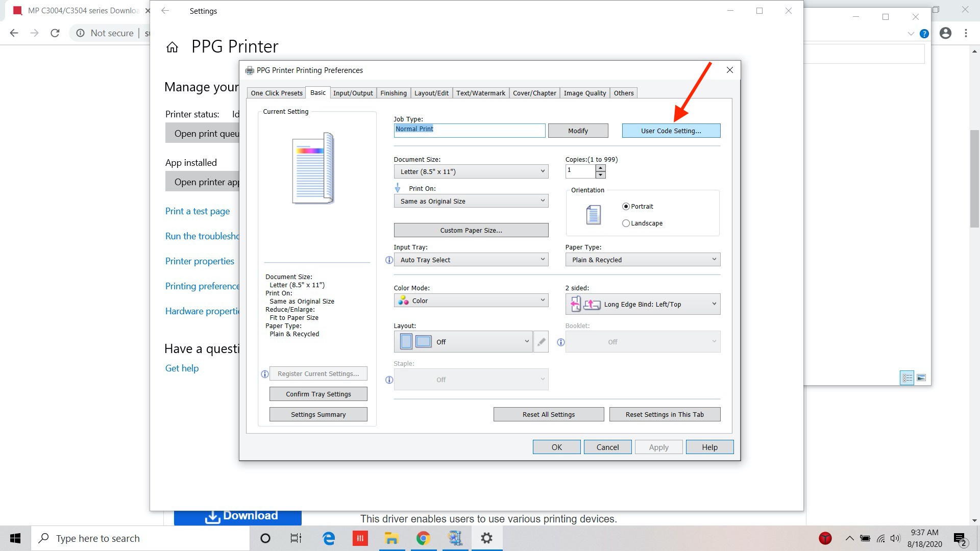Click Chrome profile avatar icon
This screenshot has width=980, height=551.
(x=945, y=33)
